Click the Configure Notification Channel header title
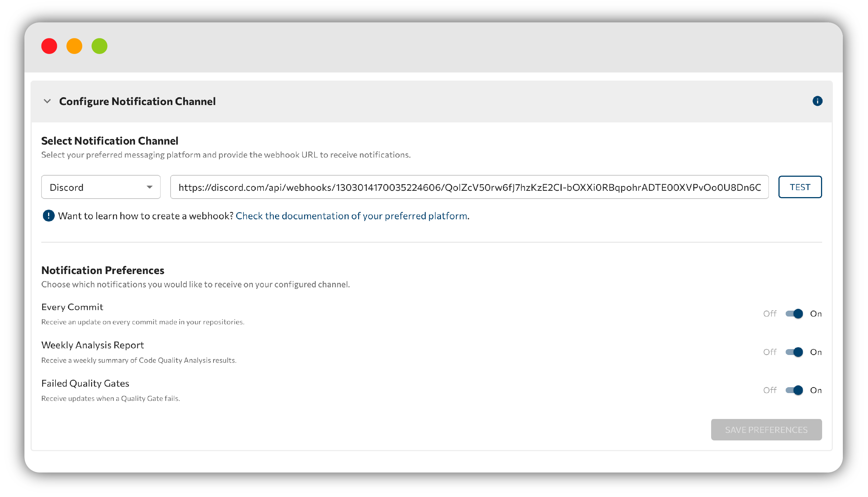The image size is (868, 497). pos(137,101)
